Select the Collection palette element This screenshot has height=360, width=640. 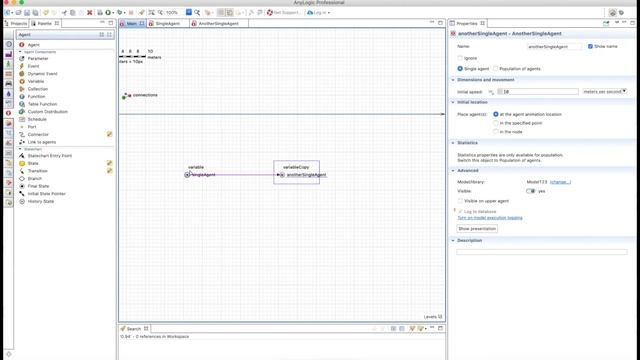click(38, 89)
